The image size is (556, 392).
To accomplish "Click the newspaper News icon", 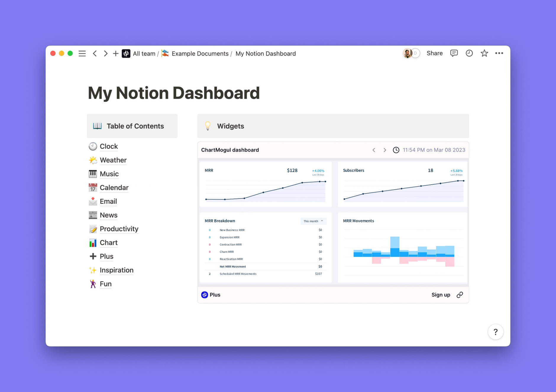I will click(93, 215).
